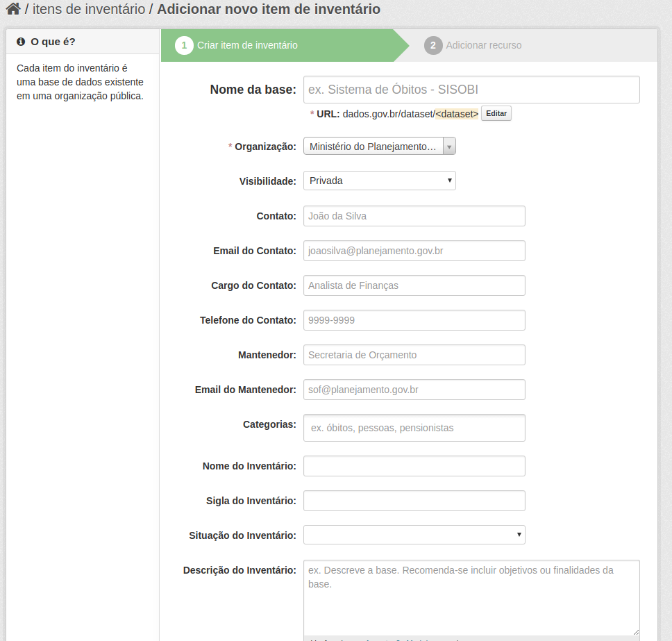Click the Editar URL button
The image size is (672, 641).
click(x=496, y=114)
